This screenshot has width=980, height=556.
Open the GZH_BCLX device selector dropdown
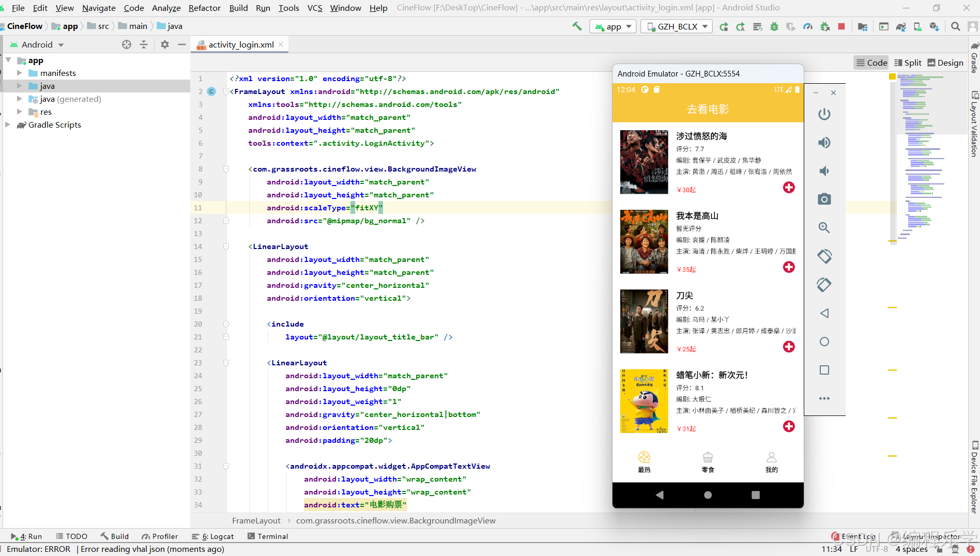[x=676, y=26]
